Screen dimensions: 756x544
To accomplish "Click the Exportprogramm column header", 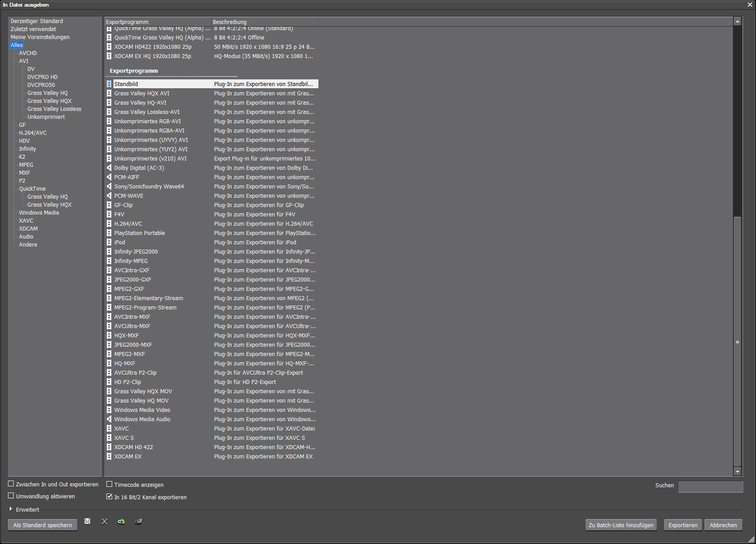I will click(158, 22).
